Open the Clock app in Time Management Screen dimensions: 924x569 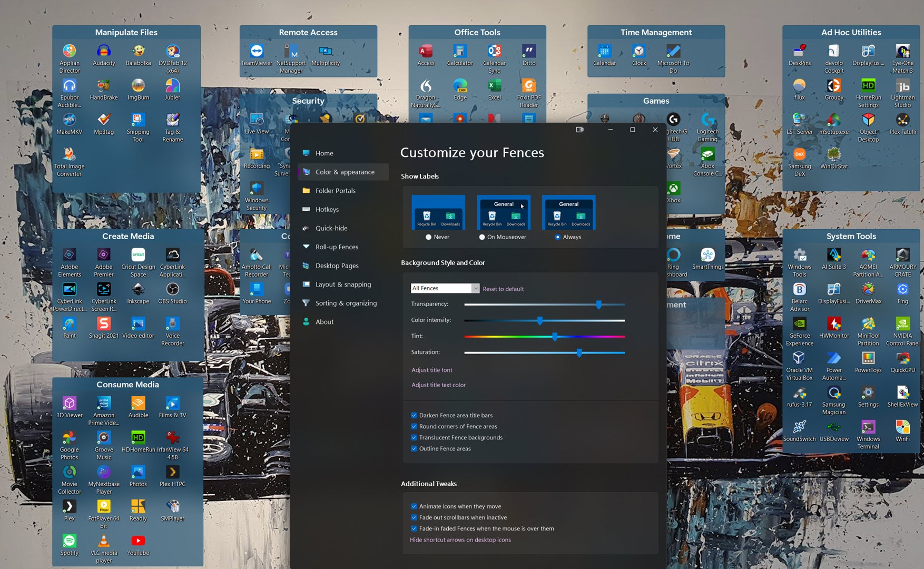tap(639, 55)
